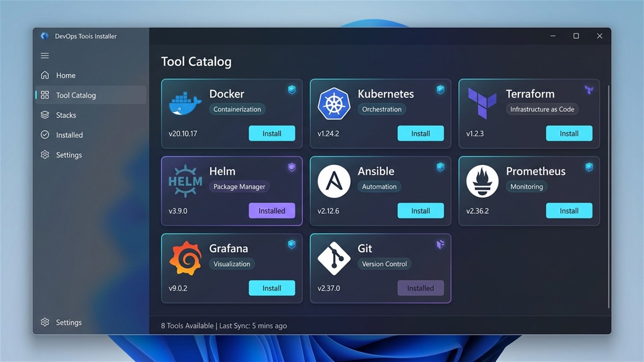Click the v2.37.0 version label
The image size is (644, 362).
tap(329, 288)
